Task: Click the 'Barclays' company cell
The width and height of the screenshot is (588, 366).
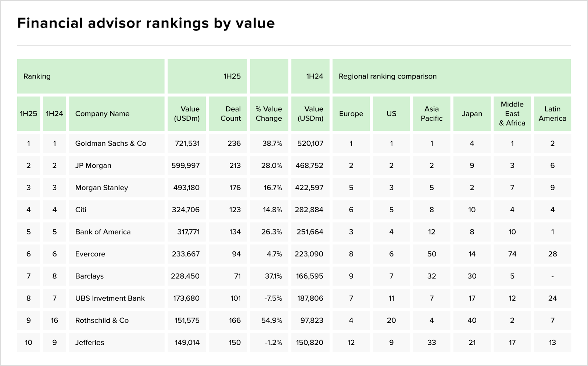Action: click(x=117, y=276)
